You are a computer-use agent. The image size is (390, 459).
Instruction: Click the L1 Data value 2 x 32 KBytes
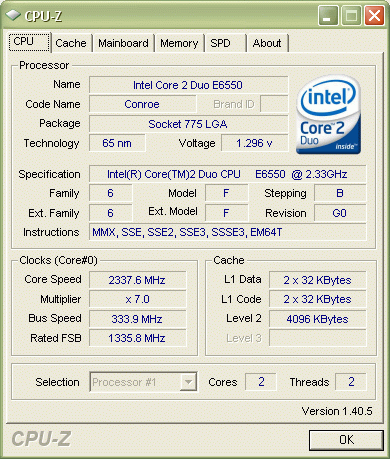[x=318, y=280]
